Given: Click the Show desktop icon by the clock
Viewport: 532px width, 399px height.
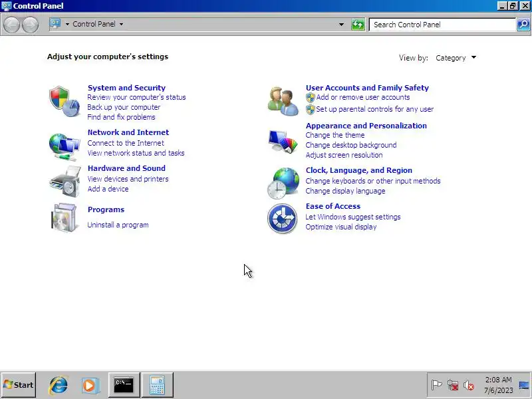Looking at the screenshot, I should pos(524,385).
